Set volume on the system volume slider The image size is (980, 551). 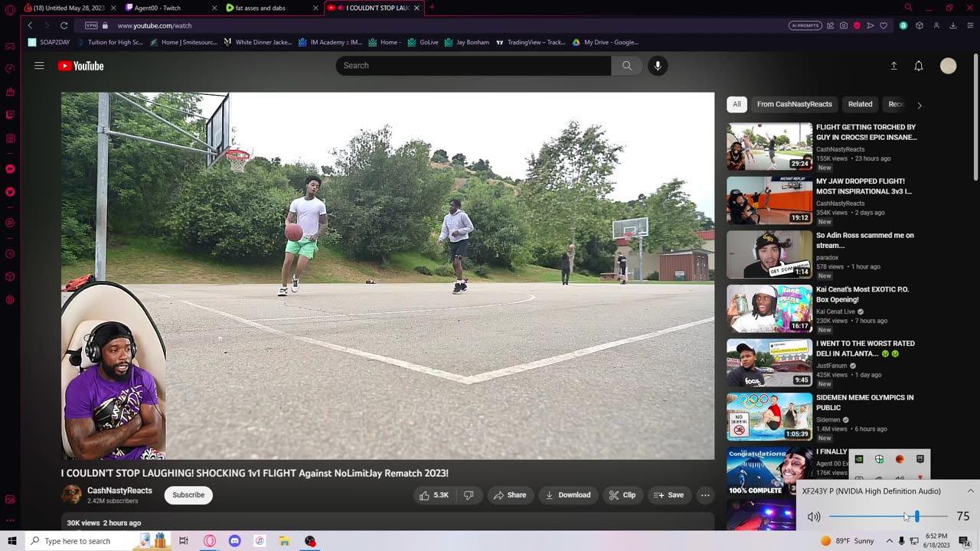(888, 517)
